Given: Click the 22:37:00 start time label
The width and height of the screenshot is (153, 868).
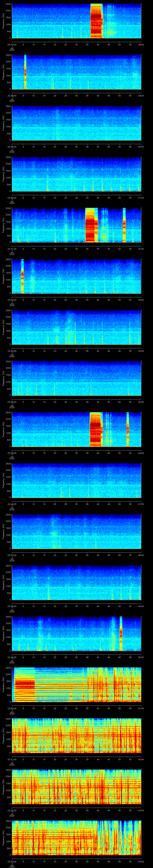Looking at the screenshot, I should pyautogui.click(x=12, y=44).
